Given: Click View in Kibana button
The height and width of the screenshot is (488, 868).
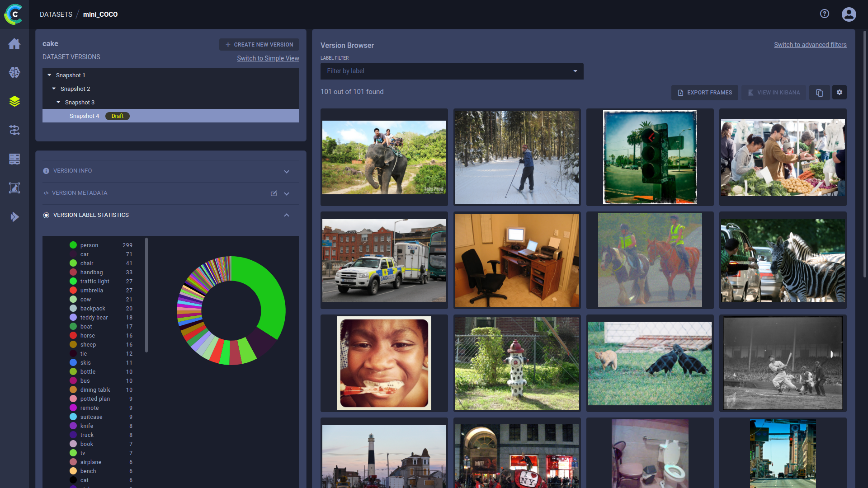Looking at the screenshot, I should tap(774, 93).
